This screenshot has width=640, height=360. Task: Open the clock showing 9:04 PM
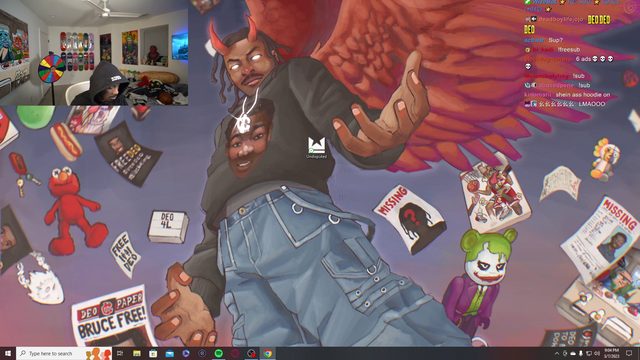click(612, 353)
